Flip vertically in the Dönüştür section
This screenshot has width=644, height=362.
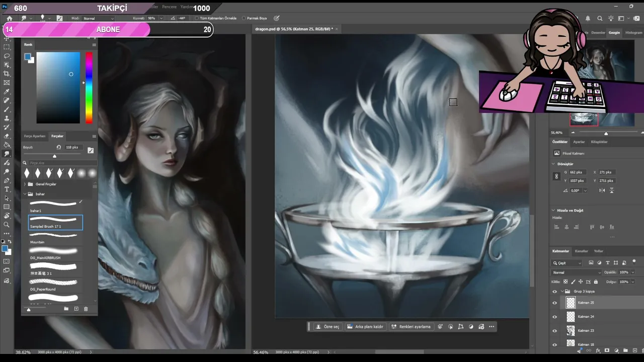[x=612, y=191]
